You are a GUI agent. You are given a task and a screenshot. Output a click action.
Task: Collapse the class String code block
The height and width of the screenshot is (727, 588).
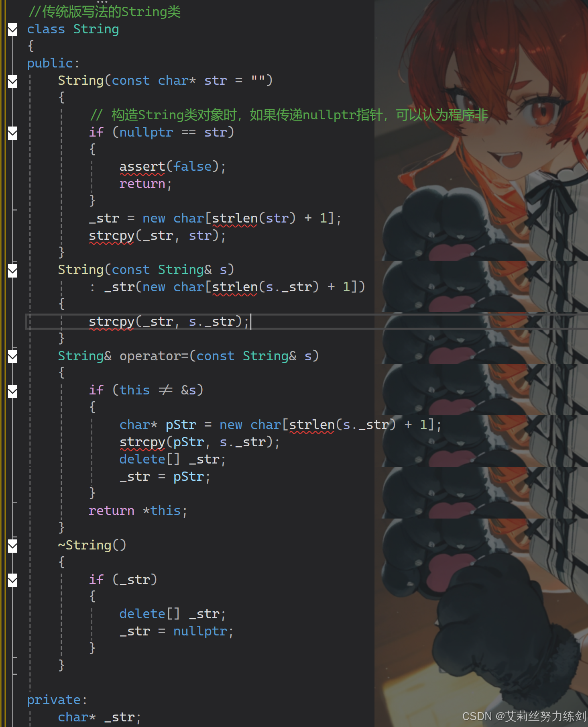point(12,30)
